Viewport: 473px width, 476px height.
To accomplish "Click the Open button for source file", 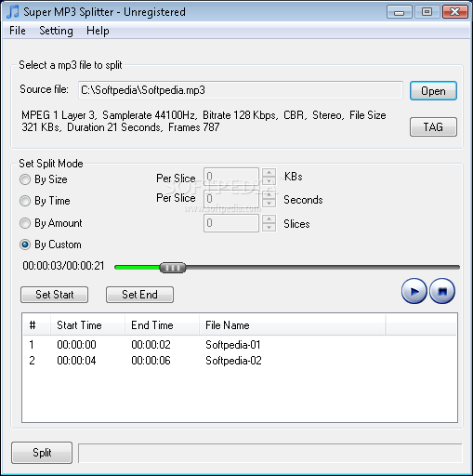I will pos(433,91).
